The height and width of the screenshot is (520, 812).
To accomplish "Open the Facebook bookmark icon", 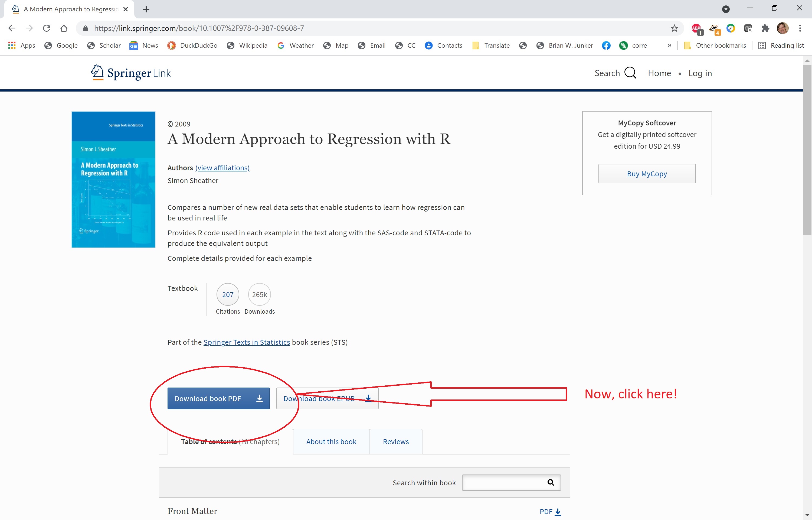I will [606, 45].
